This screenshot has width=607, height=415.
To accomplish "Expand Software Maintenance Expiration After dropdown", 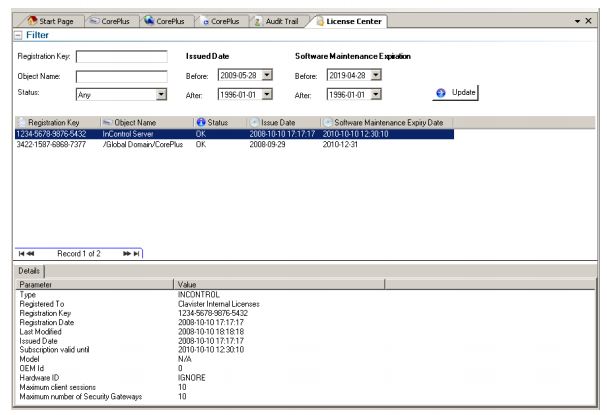I will tap(375, 95).
